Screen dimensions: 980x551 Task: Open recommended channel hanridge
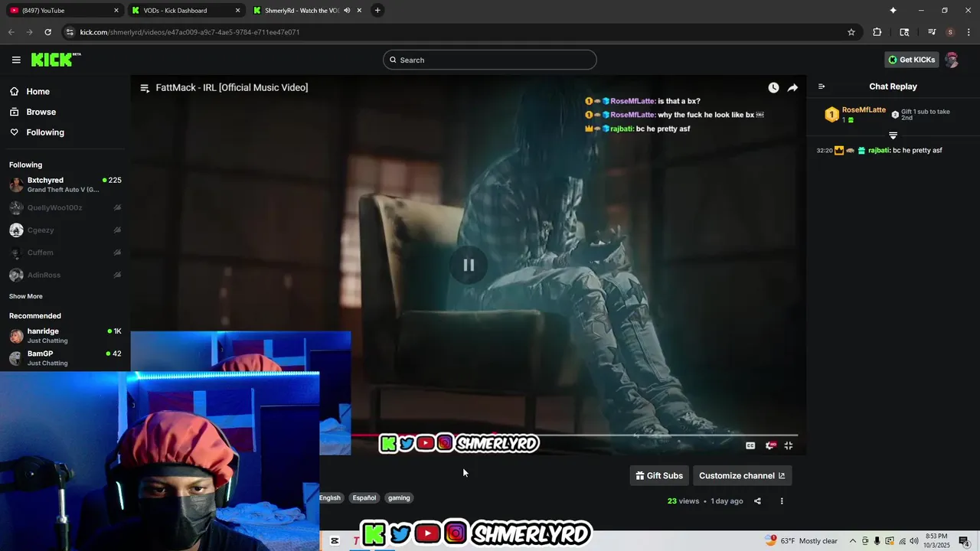click(x=65, y=336)
